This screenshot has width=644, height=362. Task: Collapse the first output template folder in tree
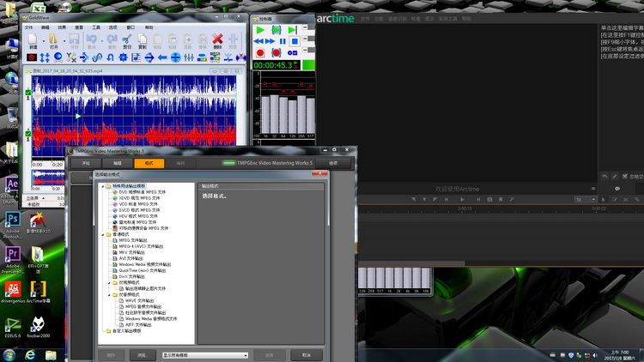[103, 186]
